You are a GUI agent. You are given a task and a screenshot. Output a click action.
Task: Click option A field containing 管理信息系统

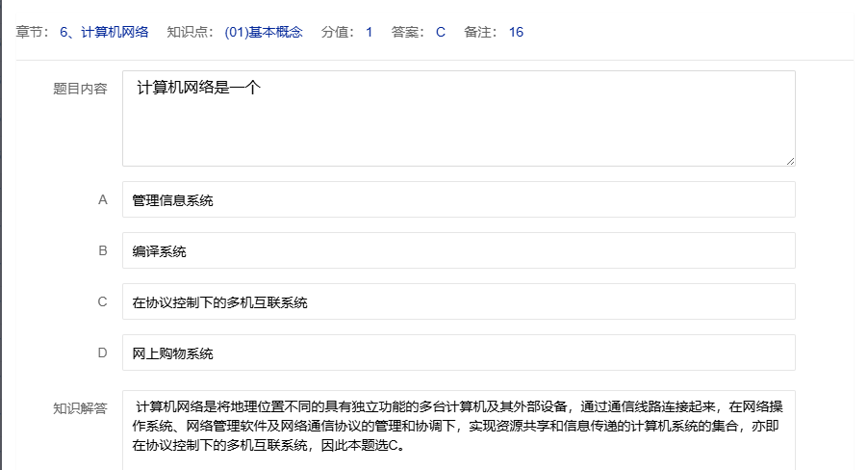[458, 200]
